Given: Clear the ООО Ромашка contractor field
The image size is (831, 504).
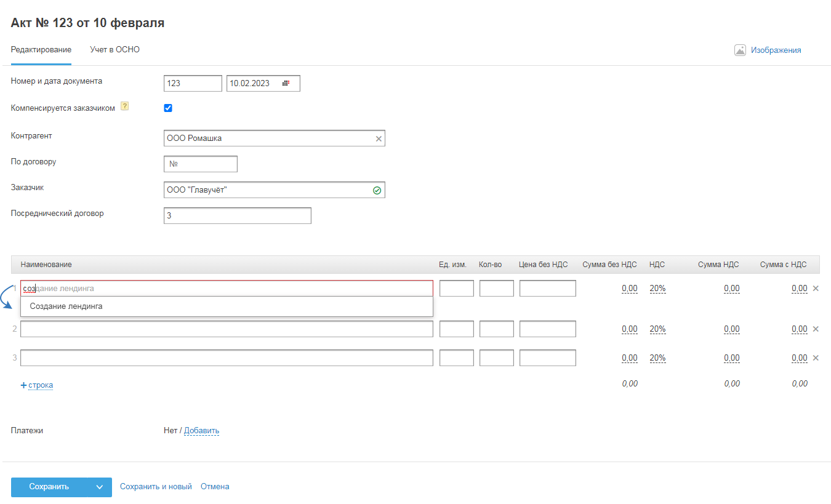Looking at the screenshot, I should coord(379,139).
